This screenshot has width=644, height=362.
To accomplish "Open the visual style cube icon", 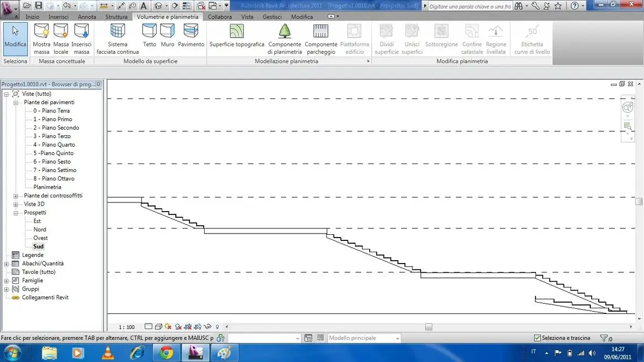I will [x=158, y=327].
